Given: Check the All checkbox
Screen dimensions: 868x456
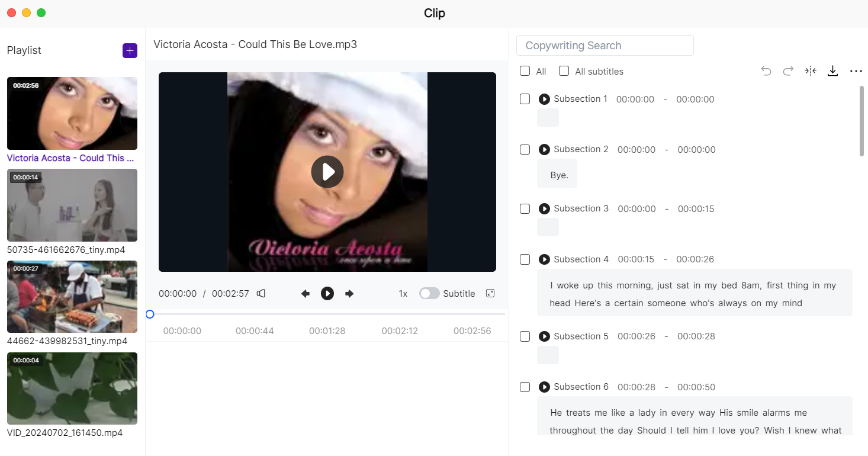Looking at the screenshot, I should [525, 71].
